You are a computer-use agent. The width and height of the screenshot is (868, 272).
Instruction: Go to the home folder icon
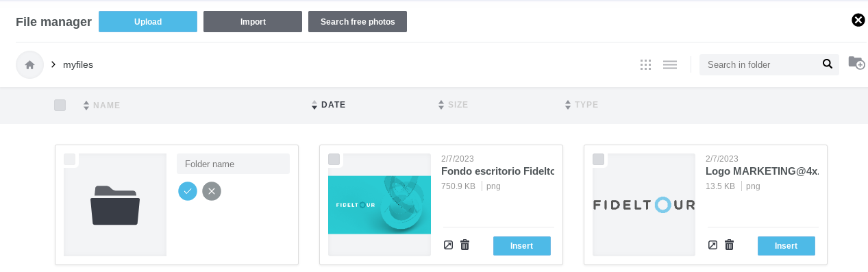[x=29, y=65]
